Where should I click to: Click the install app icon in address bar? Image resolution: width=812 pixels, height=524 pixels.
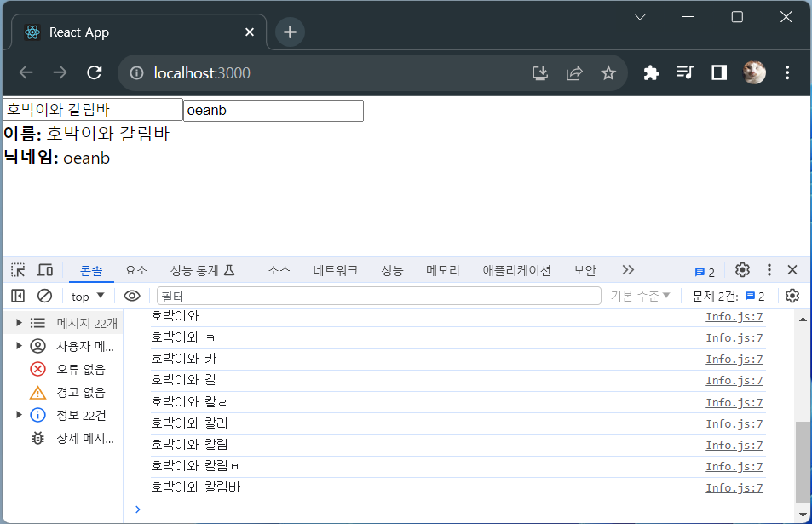(x=540, y=73)
